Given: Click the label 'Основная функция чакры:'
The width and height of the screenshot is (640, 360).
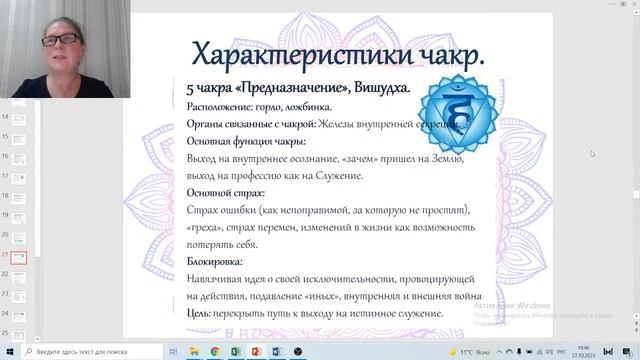Looking at the screenshot, I should [246, 141].
